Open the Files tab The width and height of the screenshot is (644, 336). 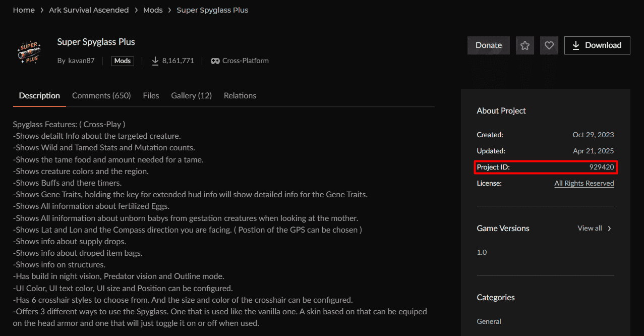click(151, 96)
